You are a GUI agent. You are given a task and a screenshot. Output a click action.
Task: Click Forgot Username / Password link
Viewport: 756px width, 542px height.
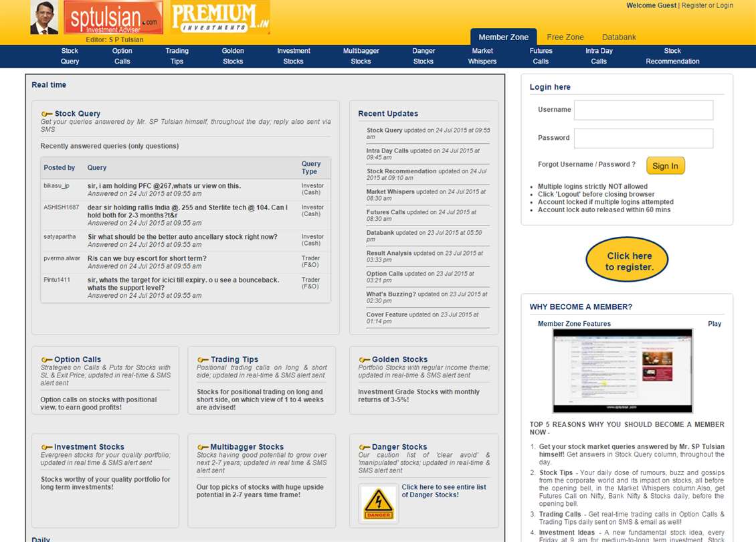587,165
